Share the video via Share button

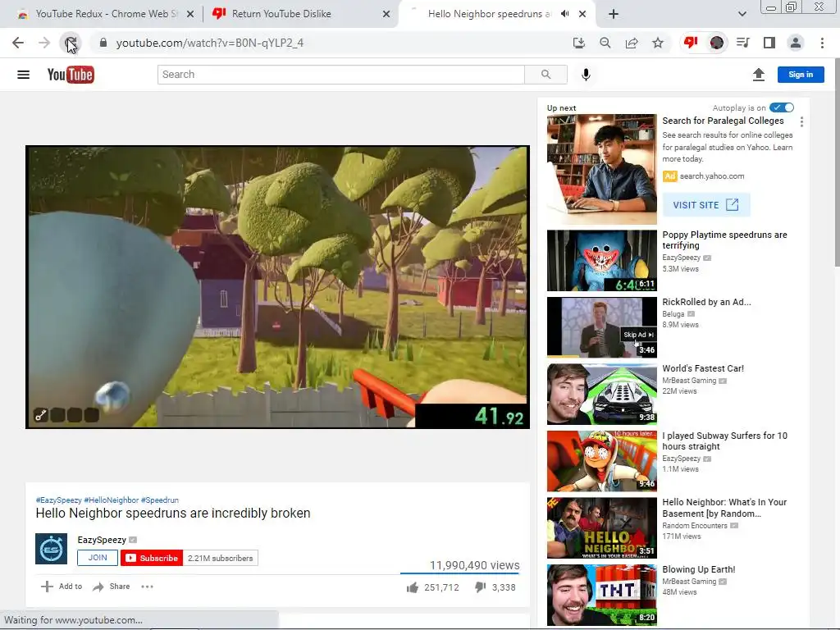[112, 587]
